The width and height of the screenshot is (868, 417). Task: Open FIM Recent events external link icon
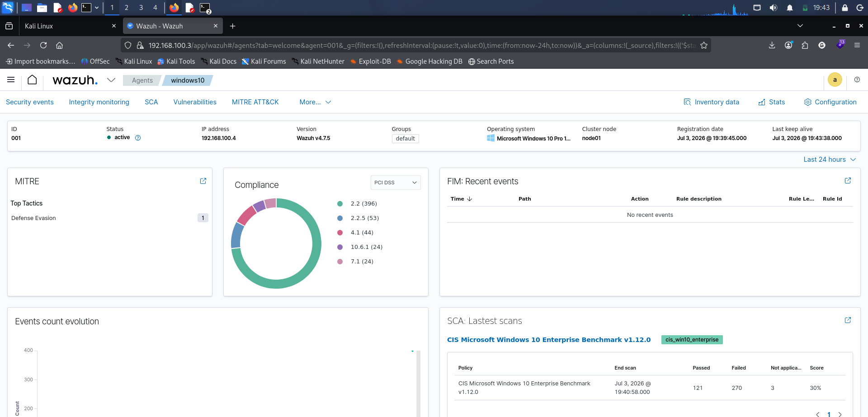click(848, 181)
